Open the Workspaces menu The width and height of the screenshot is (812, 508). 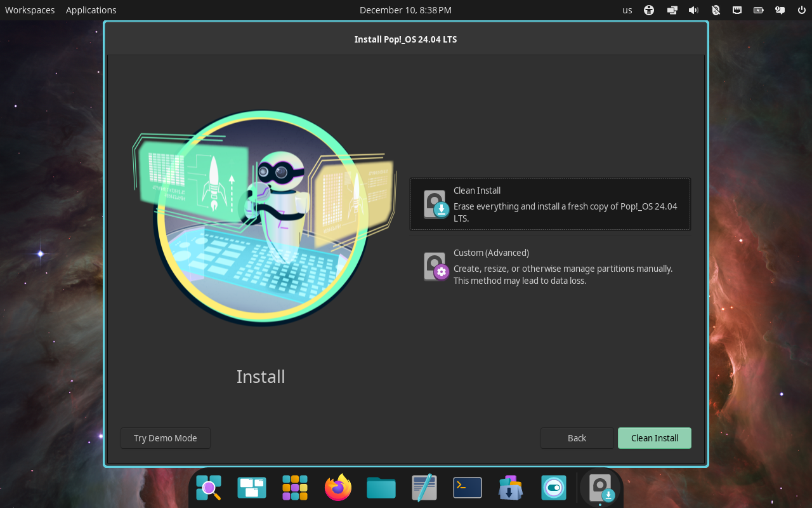[29, 10]
